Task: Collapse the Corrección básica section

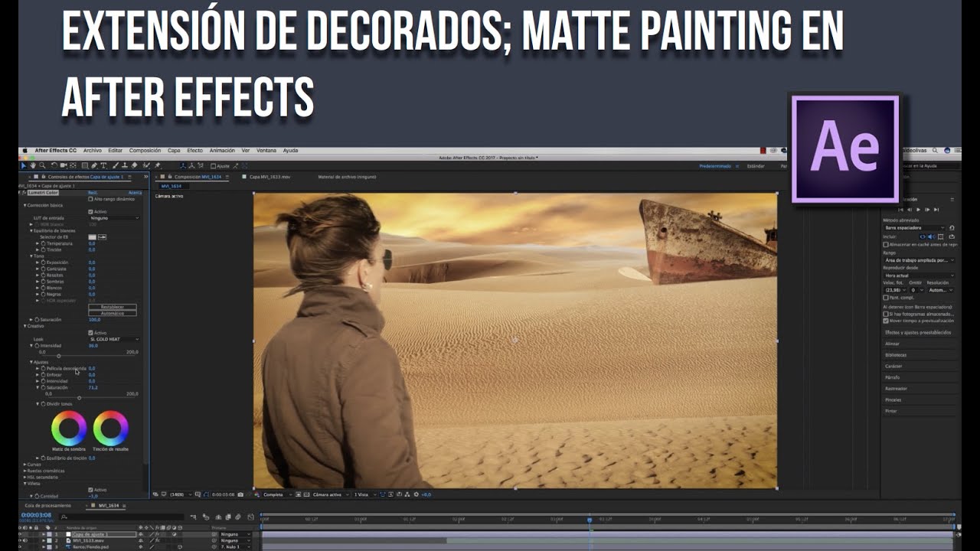Action: coord(25,205)
